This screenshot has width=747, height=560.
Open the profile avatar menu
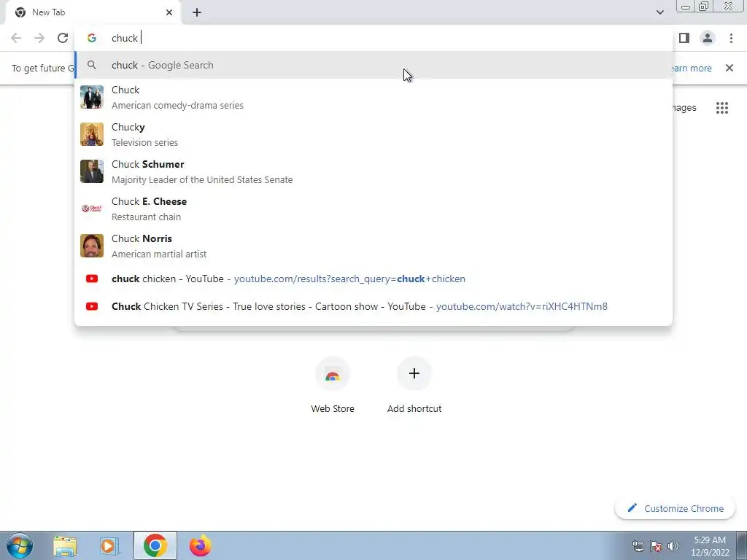click(708, 38)
